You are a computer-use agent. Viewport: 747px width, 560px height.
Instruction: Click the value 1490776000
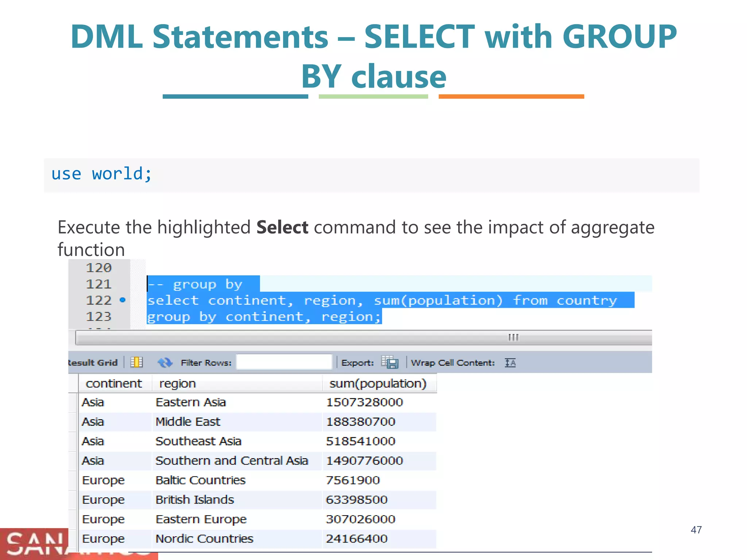coord(364,461)
